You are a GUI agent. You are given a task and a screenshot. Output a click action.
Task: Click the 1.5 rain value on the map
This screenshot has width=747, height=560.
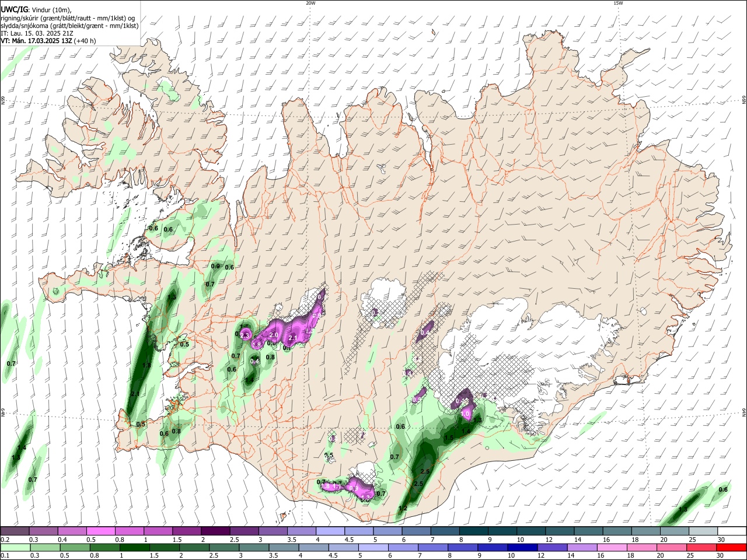(x=449, y=437)
